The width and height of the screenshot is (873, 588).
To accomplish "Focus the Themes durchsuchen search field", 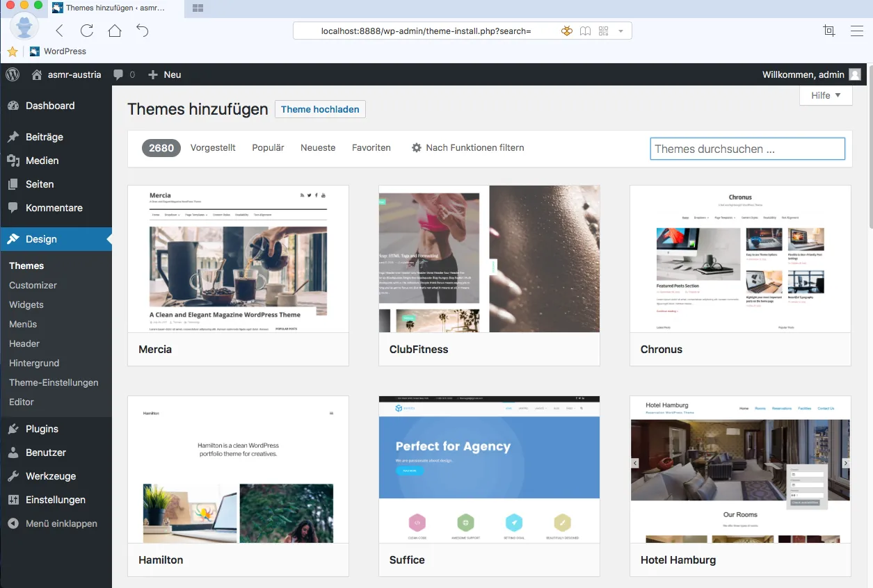I will pyautogui.click(x=748, y=149).
